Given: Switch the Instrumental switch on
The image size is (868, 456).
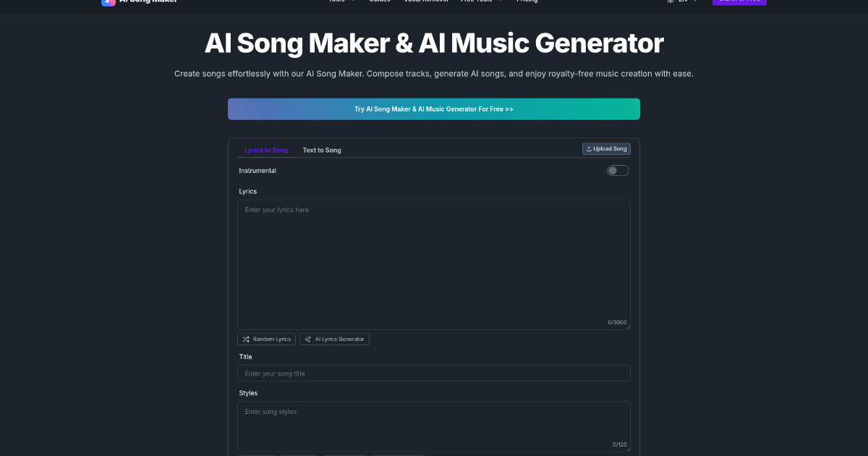Looking at the screenshot, I should click(x=618, y=170).
